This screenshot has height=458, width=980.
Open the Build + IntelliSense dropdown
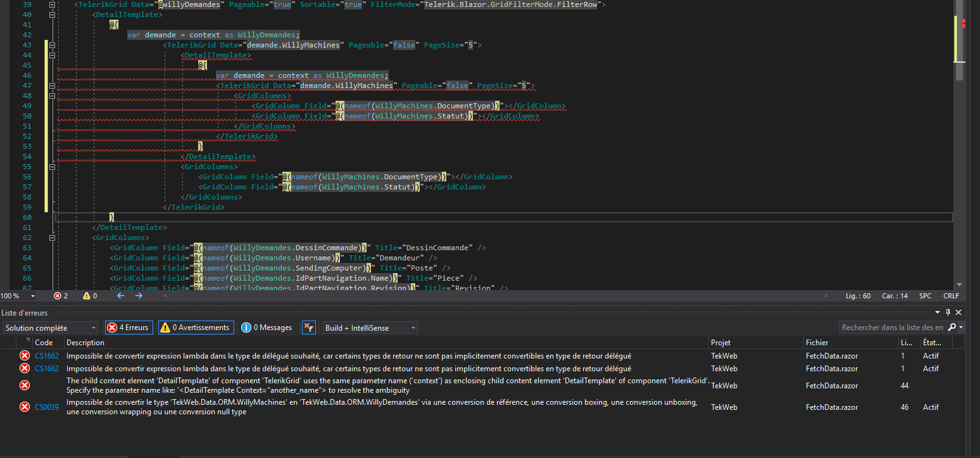coord(370,328)
